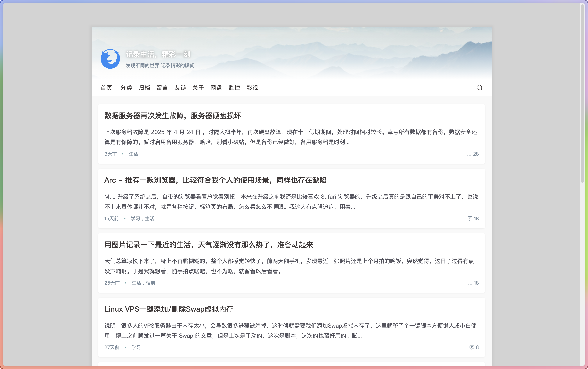Open the 监控 navigation link
This screenshot has height=369, width=588.
click(x=234, y=88)
